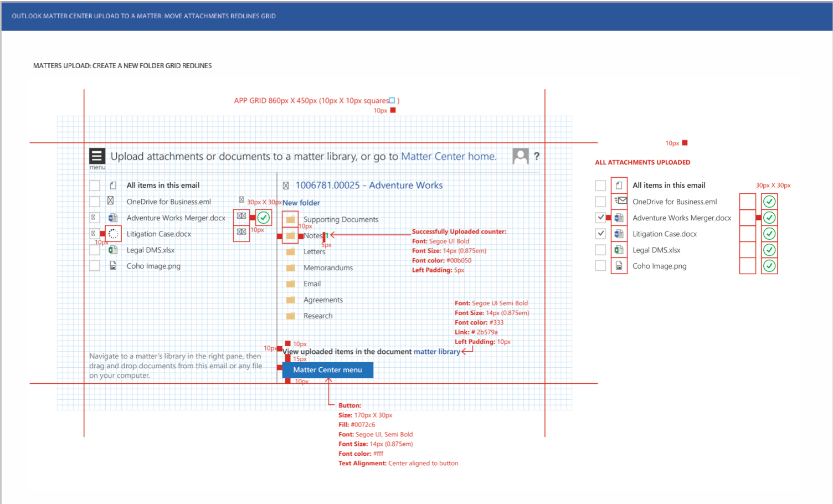Open the matter library link
Viewport: 833px width, 504px height.
click(436, 352)
